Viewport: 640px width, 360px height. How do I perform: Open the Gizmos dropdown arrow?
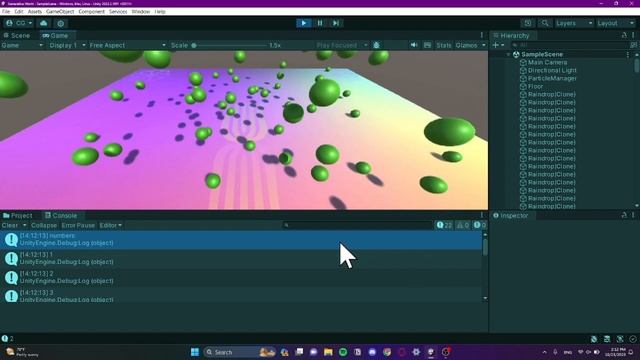[484, 45]
